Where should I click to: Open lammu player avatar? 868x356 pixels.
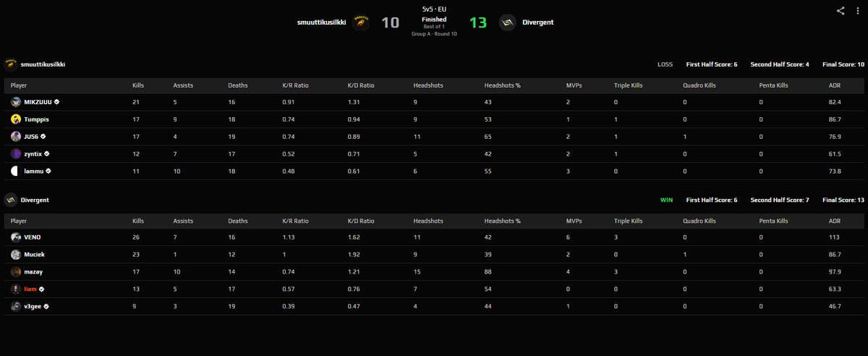pyautogui.click(x=16, y=171)
